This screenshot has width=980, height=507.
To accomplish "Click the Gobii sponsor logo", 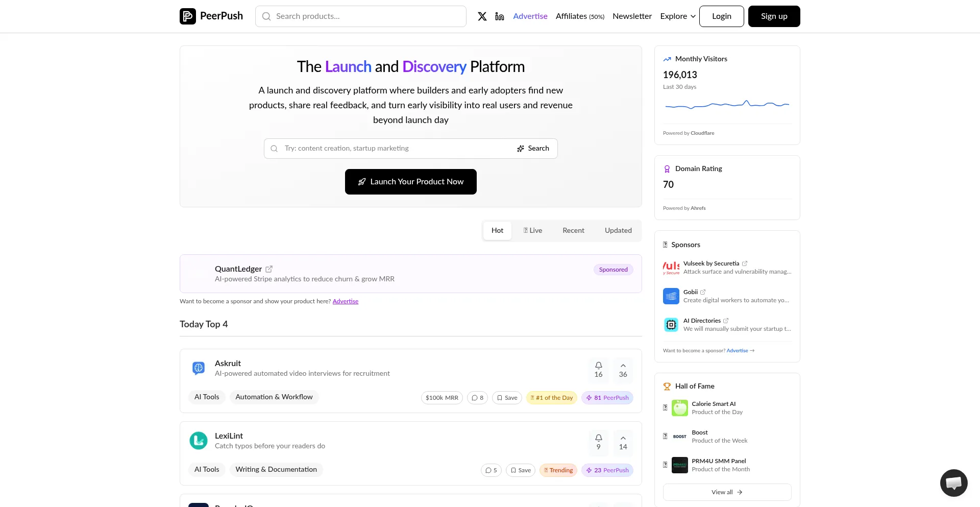I will 671,296.
